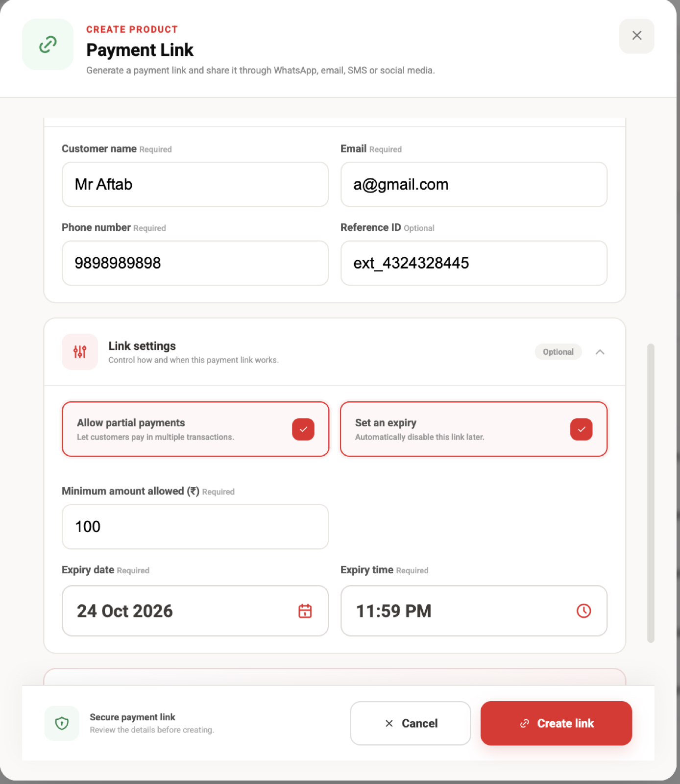
Task: Click the Create link button
Action: tap(556, 723)
